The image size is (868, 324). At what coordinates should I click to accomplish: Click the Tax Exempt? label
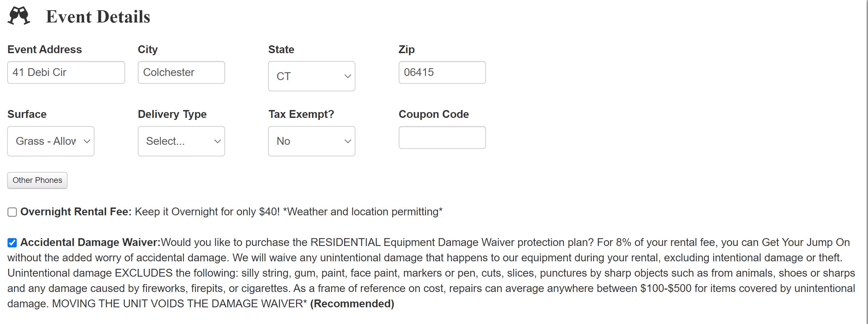tap(301, 114)
